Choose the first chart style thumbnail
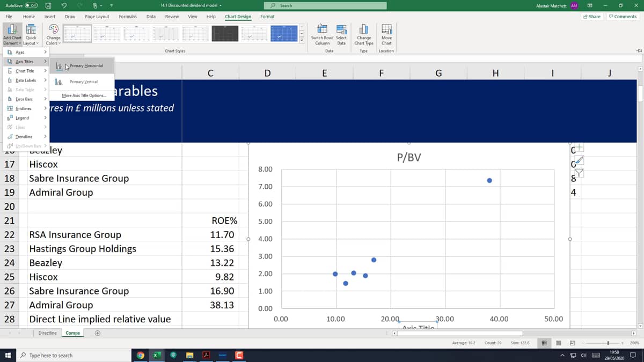Image resolution: width=644 pixels, height=362 pixels. (x=77, y=33)
